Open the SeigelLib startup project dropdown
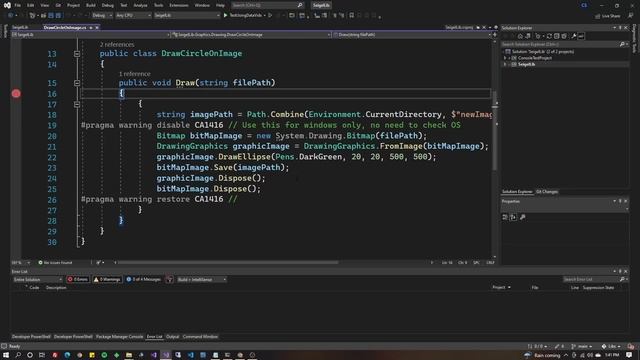640x360 pixels. (x=187, y=16)
